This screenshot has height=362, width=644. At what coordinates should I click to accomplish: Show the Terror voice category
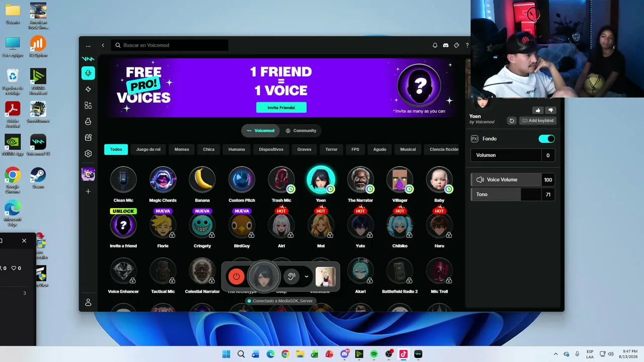pos(332,149)
